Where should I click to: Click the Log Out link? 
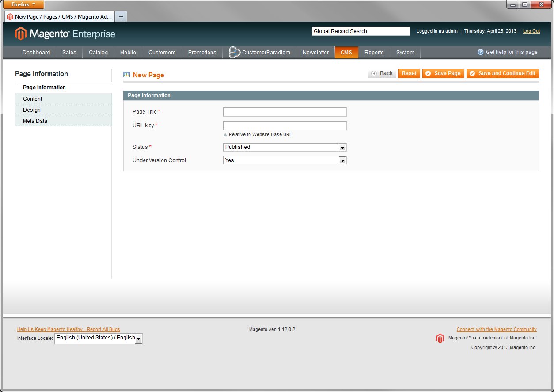(531, 31)
